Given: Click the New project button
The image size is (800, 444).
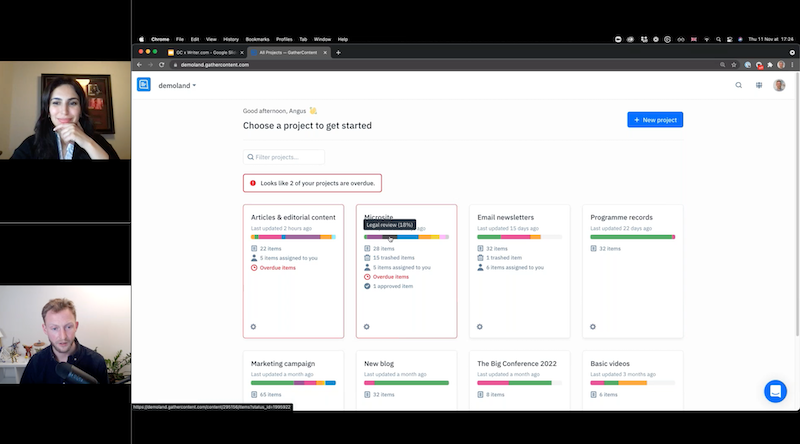Looking at the screenshot, I should [x=655, y=120].
